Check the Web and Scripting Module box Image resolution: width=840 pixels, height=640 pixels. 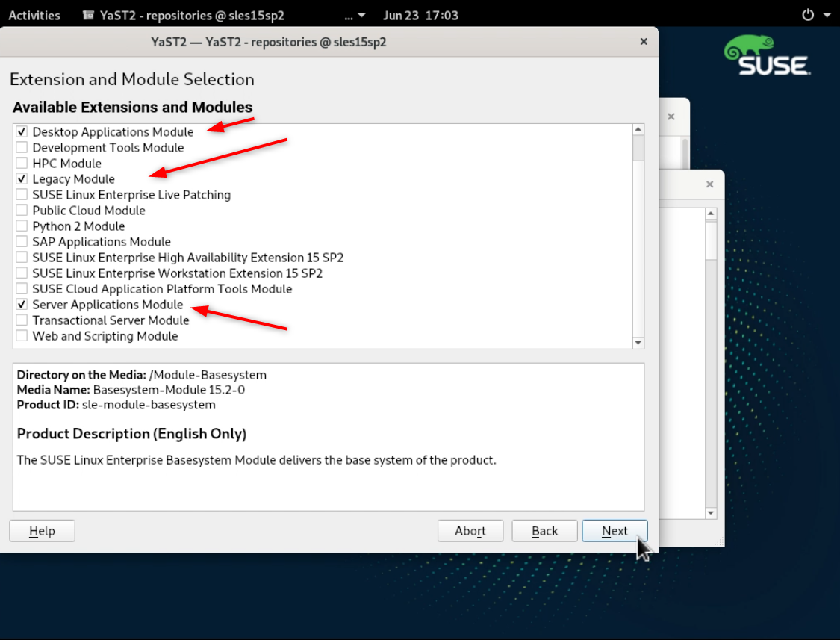click(x=22, y=335)
